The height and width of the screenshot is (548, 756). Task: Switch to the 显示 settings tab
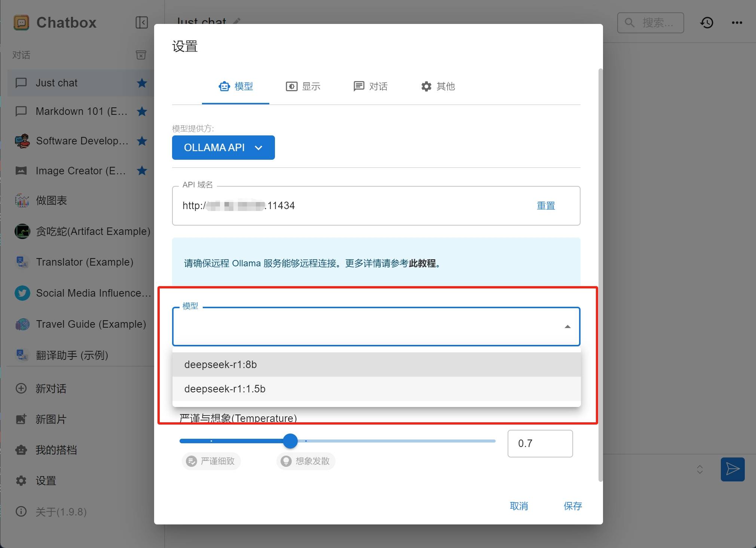[x=303, y=86]
